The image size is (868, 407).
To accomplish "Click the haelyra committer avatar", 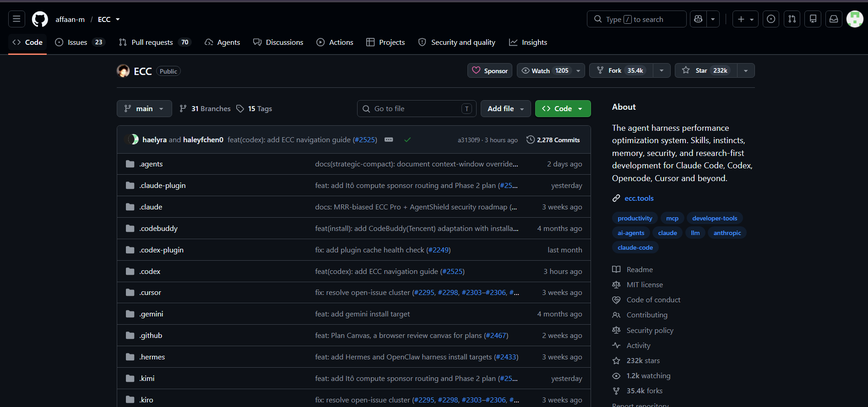I will point(133,139).
